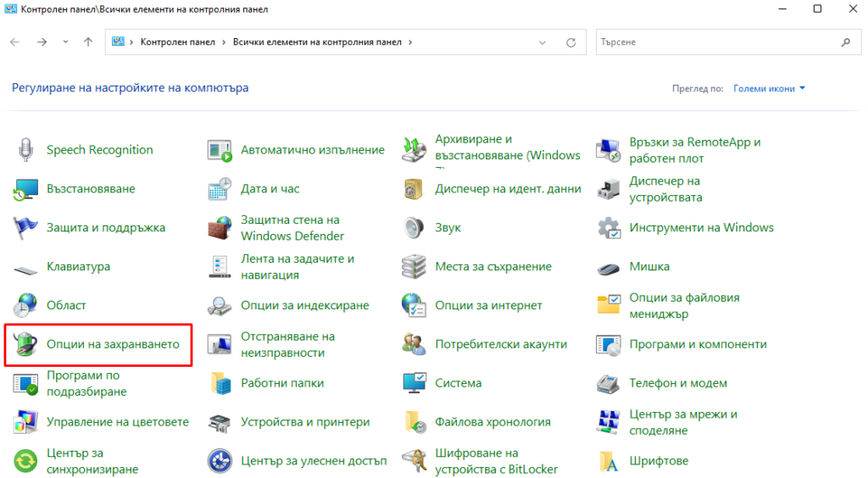
Task: Refresh the Control Panel view
Action: point(570,42)
